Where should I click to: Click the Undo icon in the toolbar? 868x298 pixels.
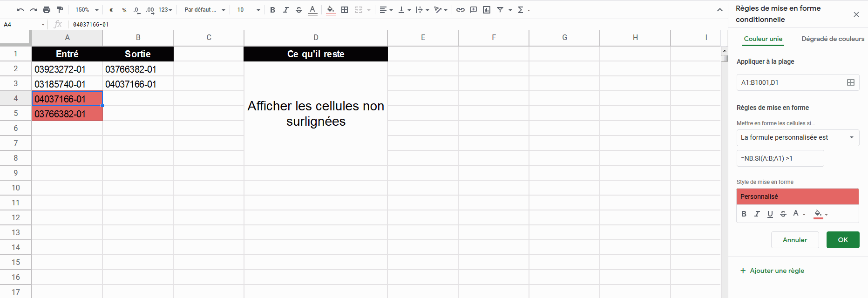coord(20,10)
